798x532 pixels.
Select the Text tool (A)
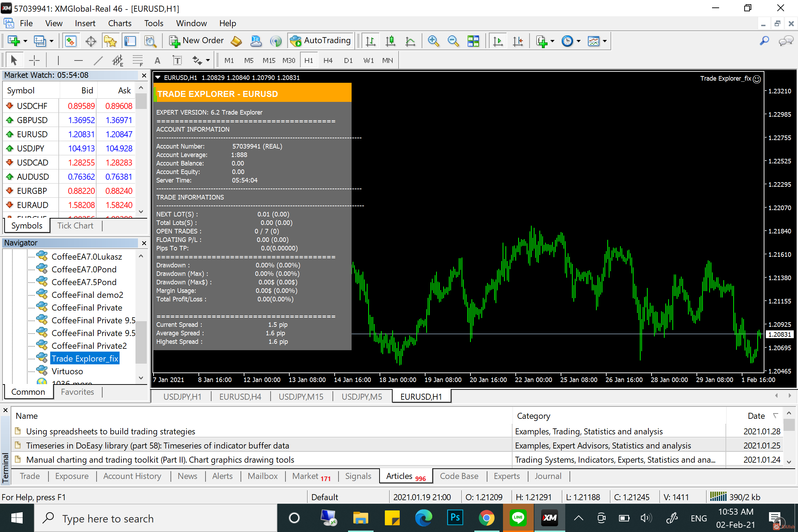(157, 60)
